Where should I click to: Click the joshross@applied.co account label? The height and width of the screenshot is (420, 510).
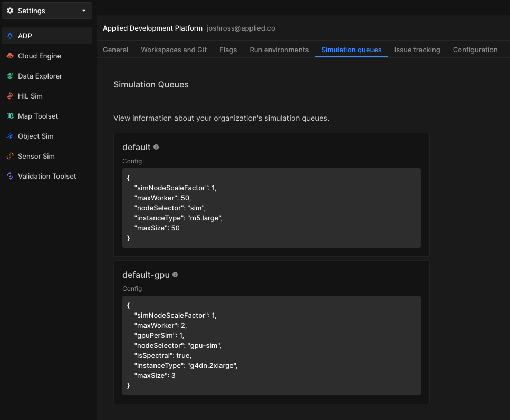(x=241, y=28)
